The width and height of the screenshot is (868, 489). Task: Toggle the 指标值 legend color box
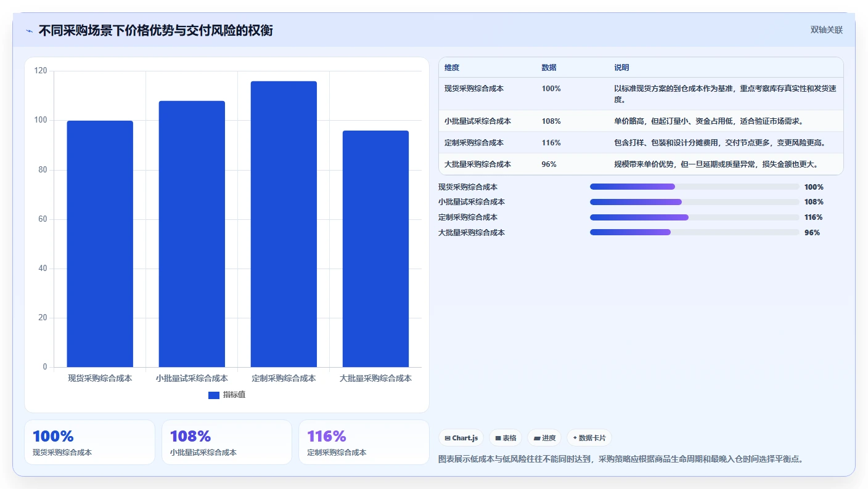click(x=214, y=395)
